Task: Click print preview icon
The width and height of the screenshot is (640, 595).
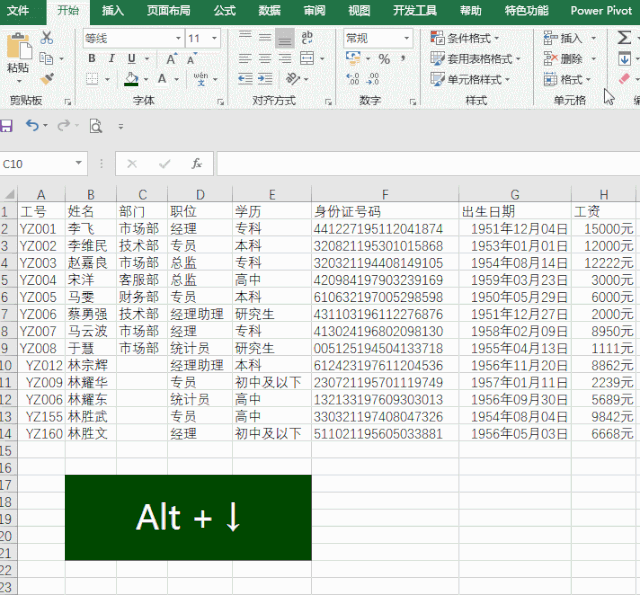Action: (96, 126)
